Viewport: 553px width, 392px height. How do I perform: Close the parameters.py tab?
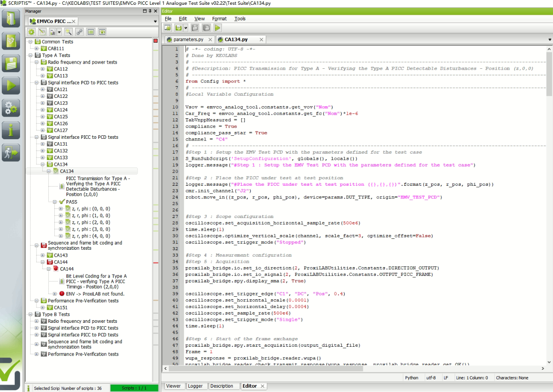pos(210,40)
